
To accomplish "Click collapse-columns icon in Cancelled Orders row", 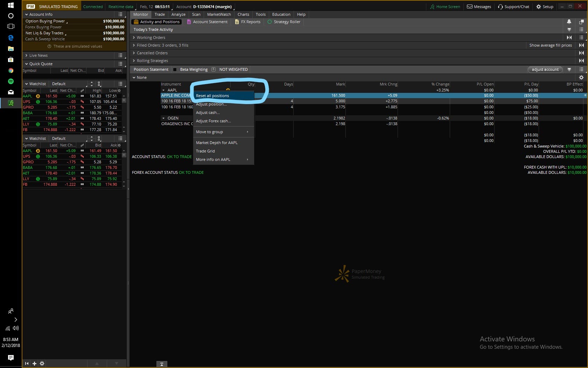I will click(581, 53).
